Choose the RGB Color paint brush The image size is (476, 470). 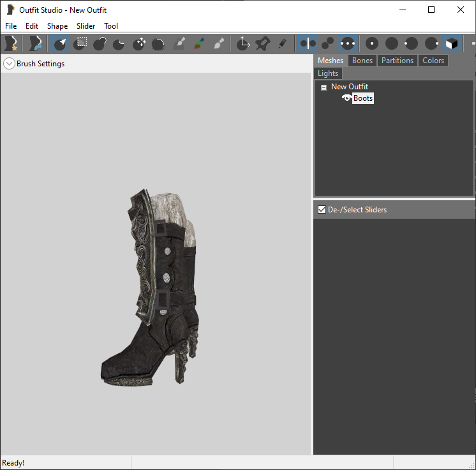click(199, 44)
